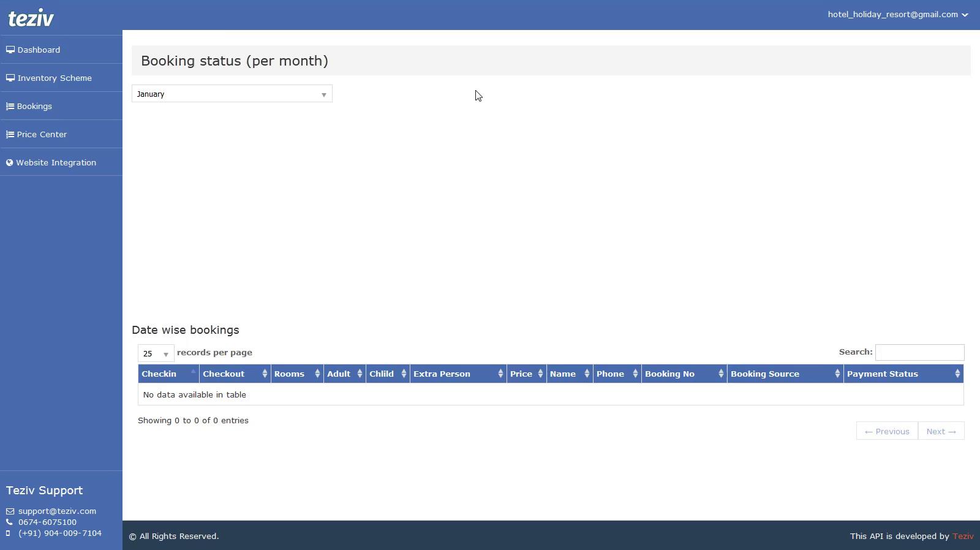Open the 25 records per page dropdown
Viewport: 980px width, 550px height.
[156, 353]
